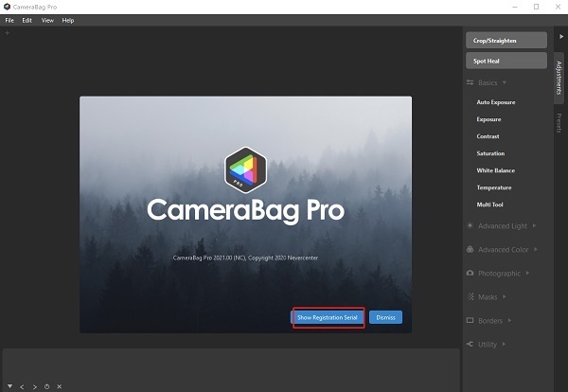Click the Masks dotted icon
The image size is (568, 392).
tap(470, 296)
